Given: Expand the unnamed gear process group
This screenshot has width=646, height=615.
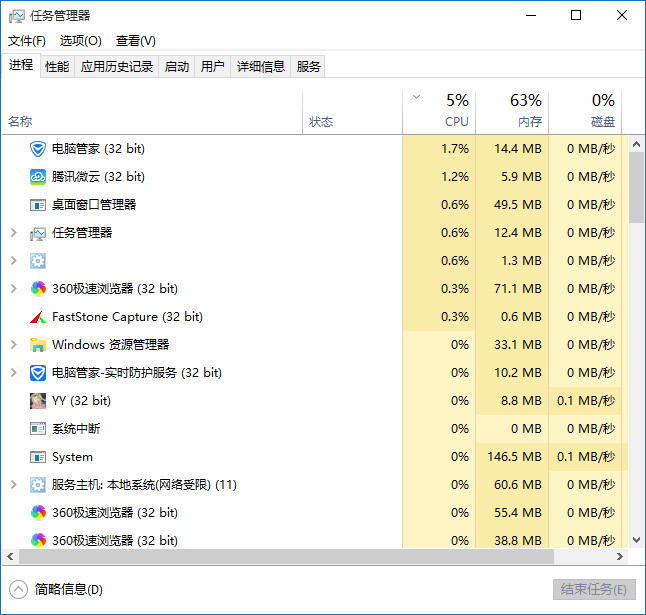Looking at the screenshot, I should (14, 261).
